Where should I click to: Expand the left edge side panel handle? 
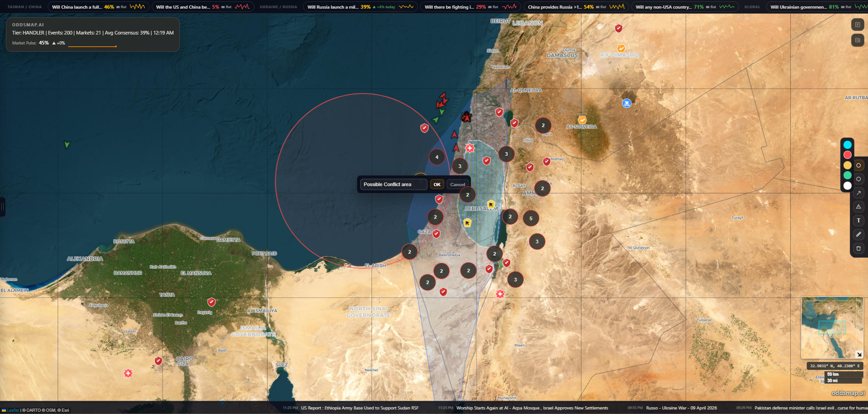click(2, 207)
